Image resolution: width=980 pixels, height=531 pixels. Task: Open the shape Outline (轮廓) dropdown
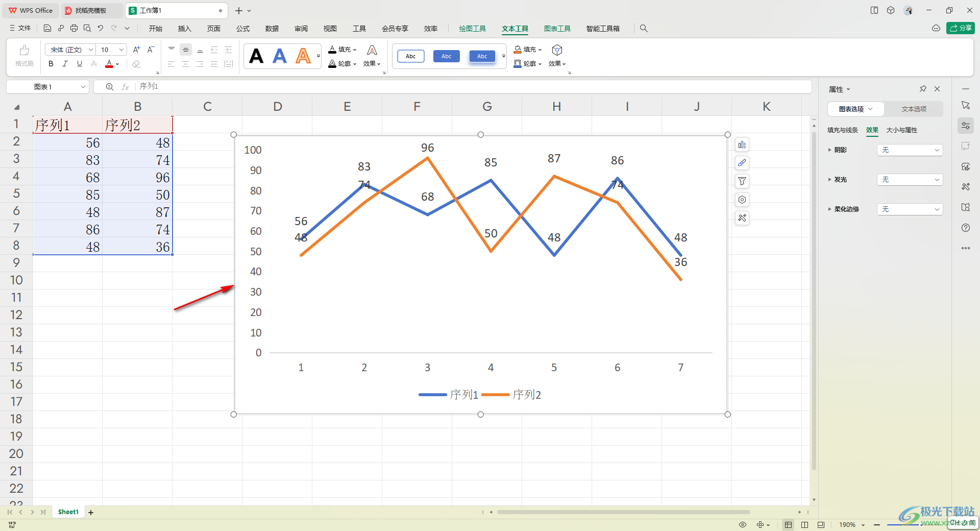(x=528, y=64)
